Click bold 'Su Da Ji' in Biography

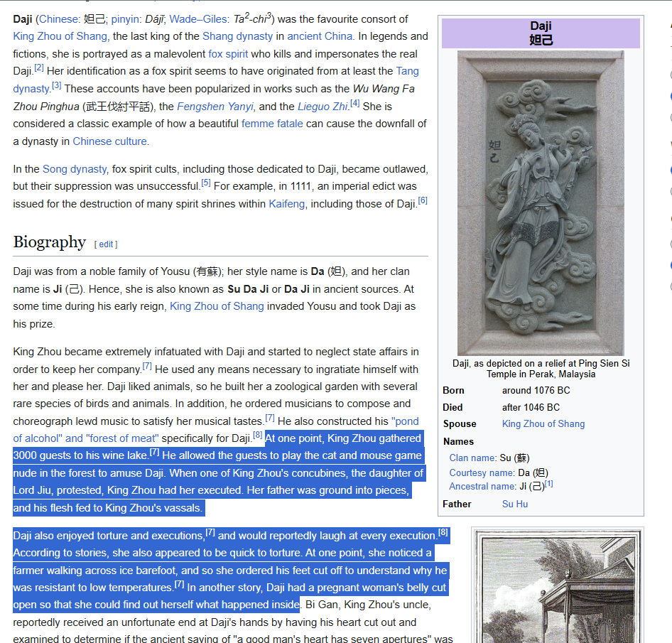(248, 289)
